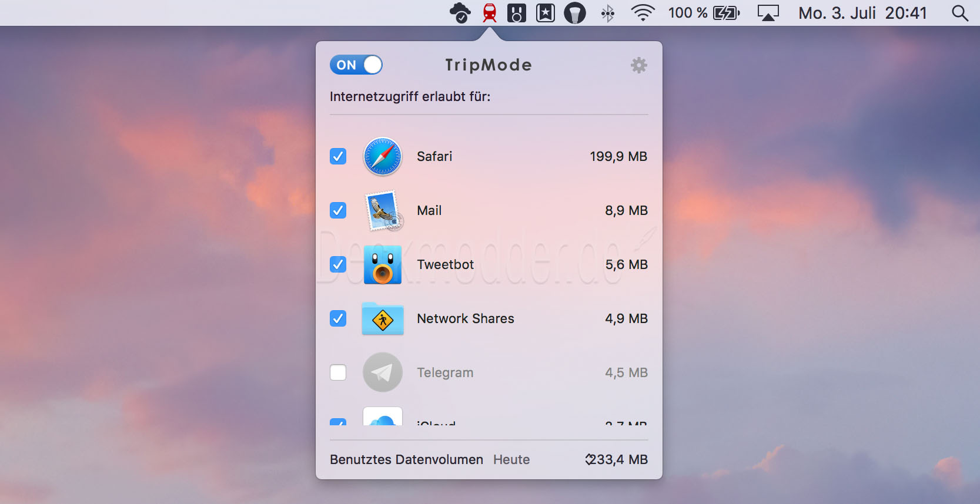This screenshot has height=504, width=980.
Task: Uncheck the Tweetbot checkbox
Action: pyautogui.click(x=338, y=264)
